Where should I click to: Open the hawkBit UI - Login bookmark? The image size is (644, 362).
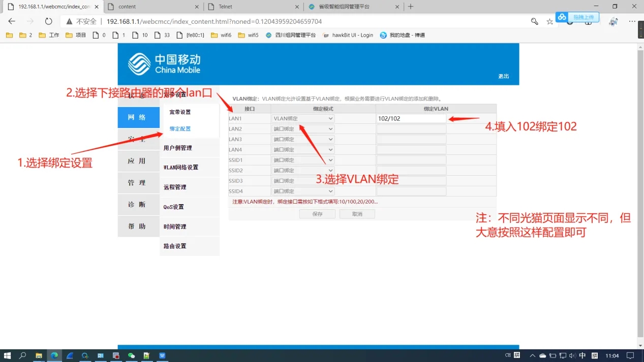click(x=348, y=35)
